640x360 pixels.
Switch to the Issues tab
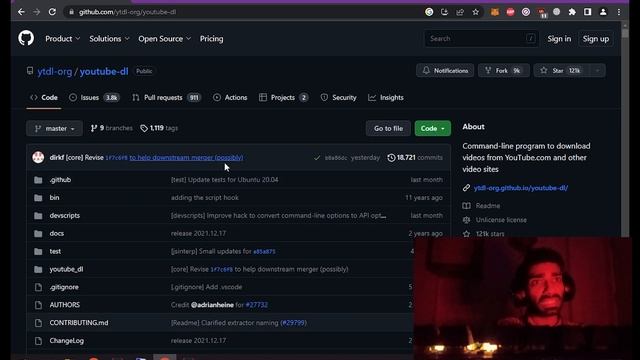(x=94, y=98)
